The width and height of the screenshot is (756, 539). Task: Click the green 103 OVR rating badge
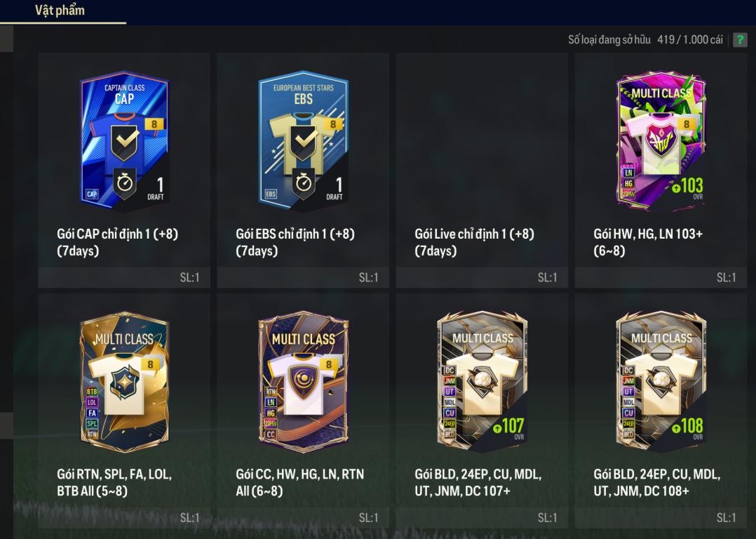(687, 187)
